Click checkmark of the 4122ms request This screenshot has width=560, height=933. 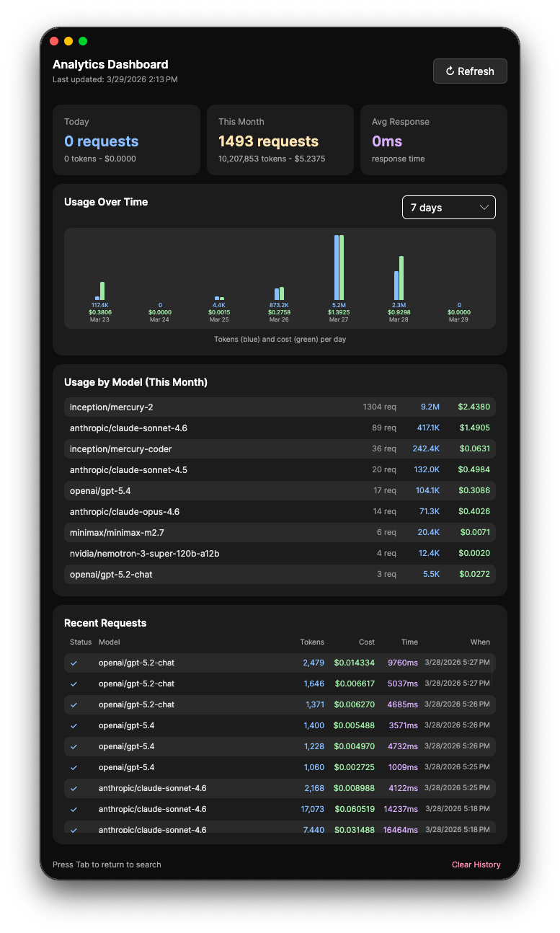(x=74, y=788)
